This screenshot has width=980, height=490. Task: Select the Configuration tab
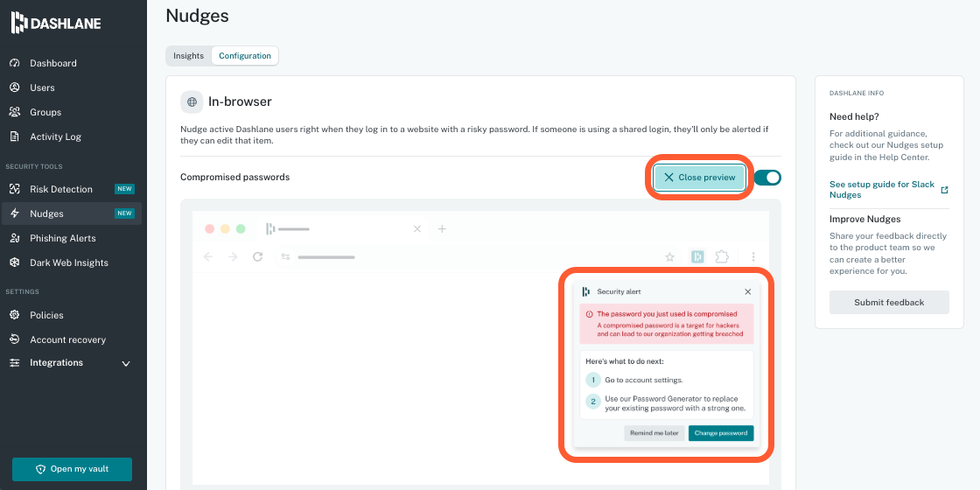coord(245,56)
